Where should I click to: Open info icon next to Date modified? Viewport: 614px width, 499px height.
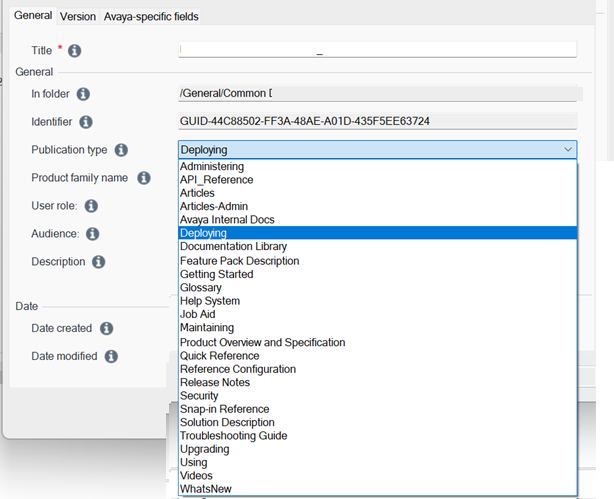111,356
